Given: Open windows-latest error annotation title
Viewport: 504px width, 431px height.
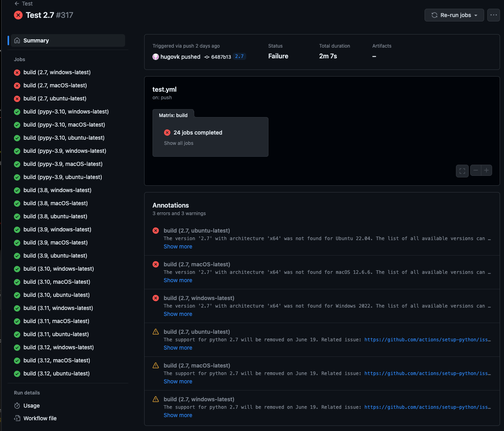Looking at the screenshot, I should point(199,298).
